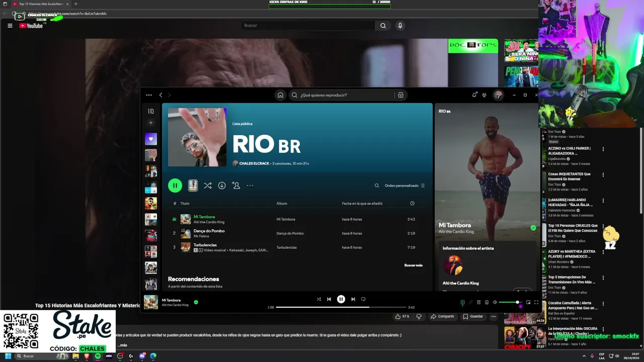Open connect to device icon
This screenshot has width=644, height=362.
(x=487, y=302)
